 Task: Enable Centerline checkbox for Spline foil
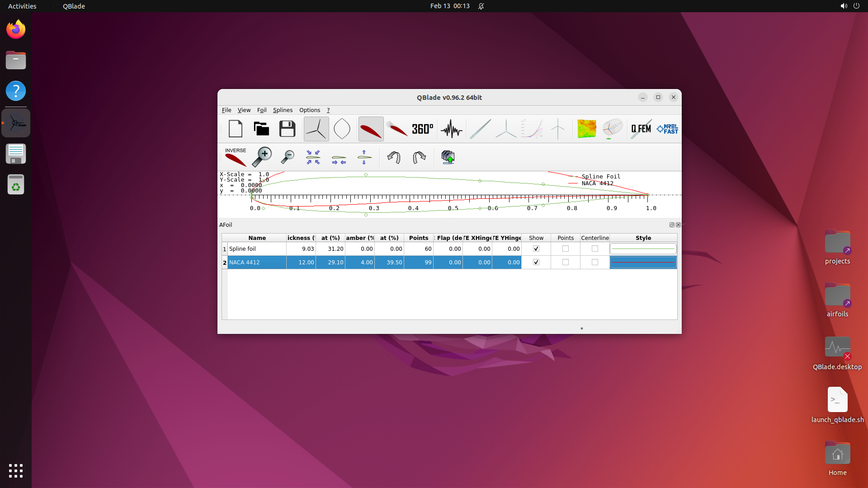[x=595, y=249]
